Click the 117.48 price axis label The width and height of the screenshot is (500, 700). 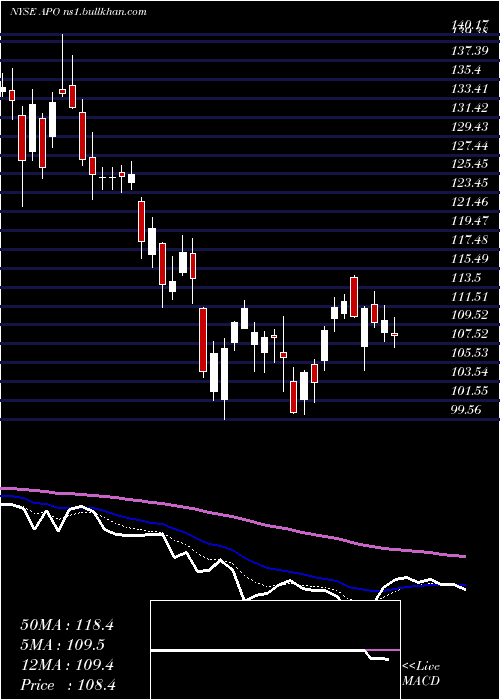coord(469,240)
